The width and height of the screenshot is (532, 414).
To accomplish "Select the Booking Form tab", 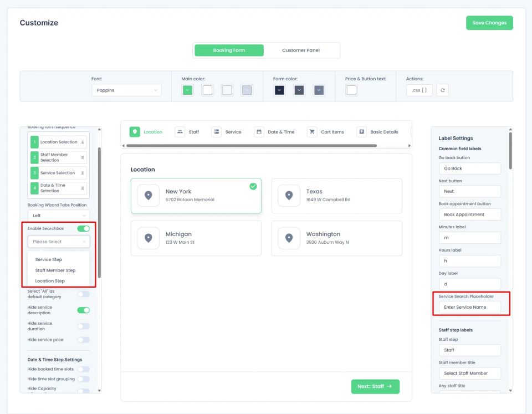I will click(x=229, y=50).
